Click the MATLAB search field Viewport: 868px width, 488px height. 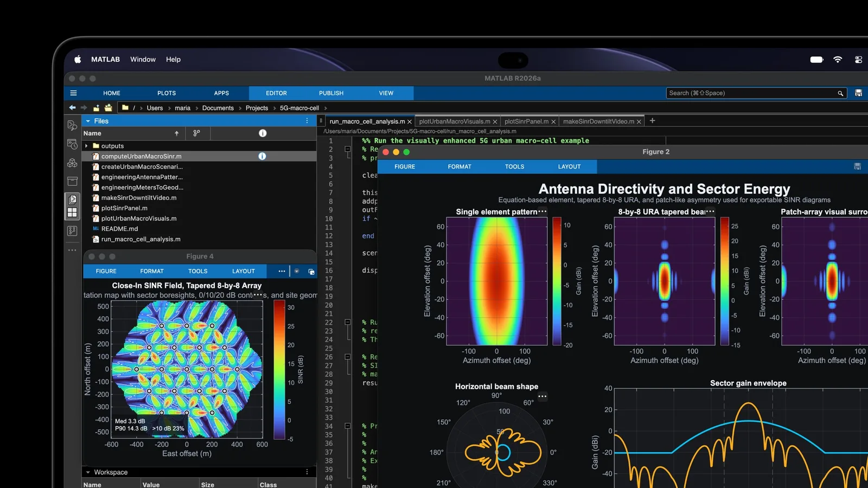756,93
